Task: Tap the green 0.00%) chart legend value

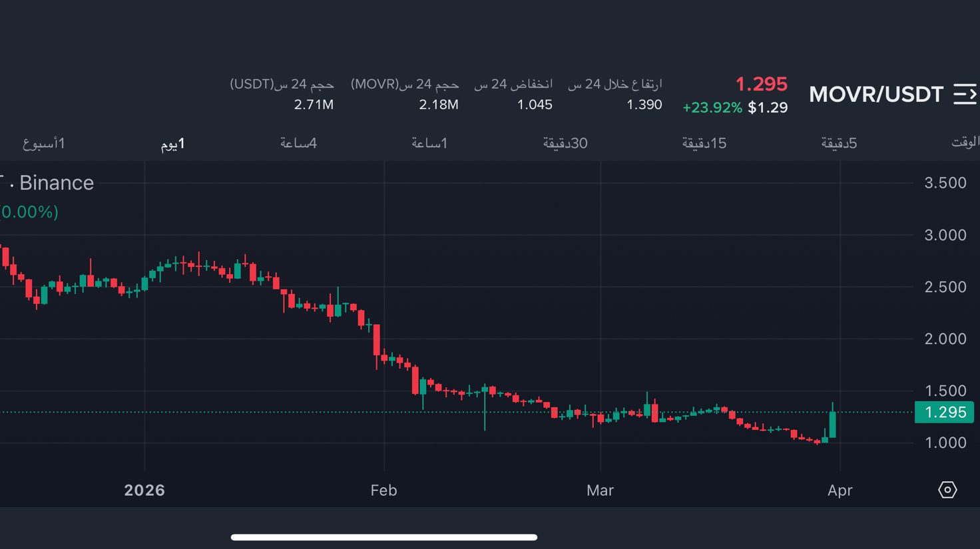Action: pyautogui.click(x=29, y=212)
